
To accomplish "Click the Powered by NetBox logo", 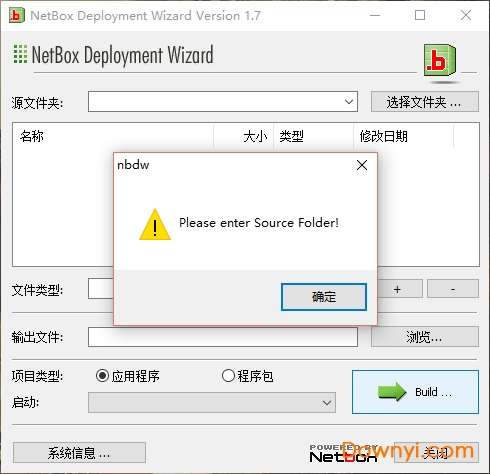I will coord(343,453).
